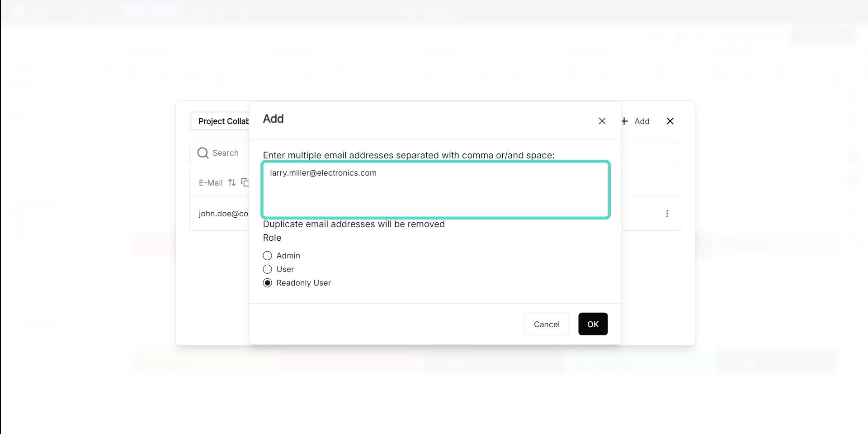The height and width of the screenshot is (434, 868).
Task: Click the 'Enter multiple email addresses' label
Action: (x=408, y=155)
